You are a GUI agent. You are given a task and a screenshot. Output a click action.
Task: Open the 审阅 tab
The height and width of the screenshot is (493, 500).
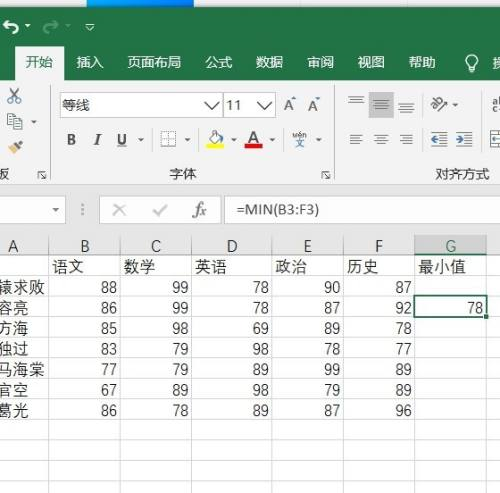[320, 63]
